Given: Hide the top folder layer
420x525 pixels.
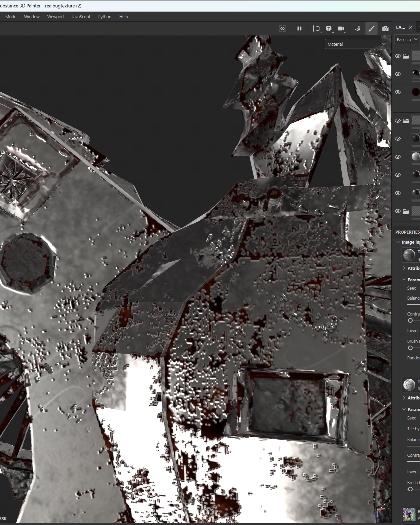Looking at the screenshot, I should [398, 56].
